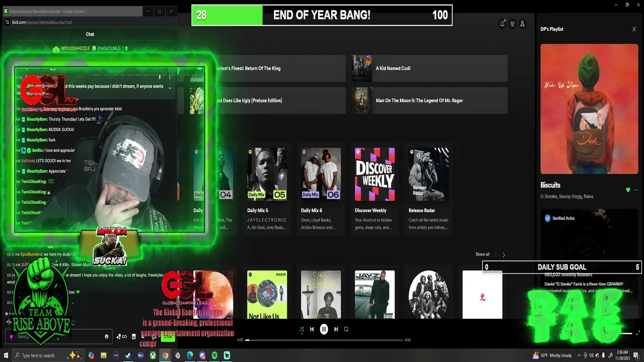This screenshot has height=362, width=644.
Task: Open Discover Weekly playlist cover
Action: point(375,174)
